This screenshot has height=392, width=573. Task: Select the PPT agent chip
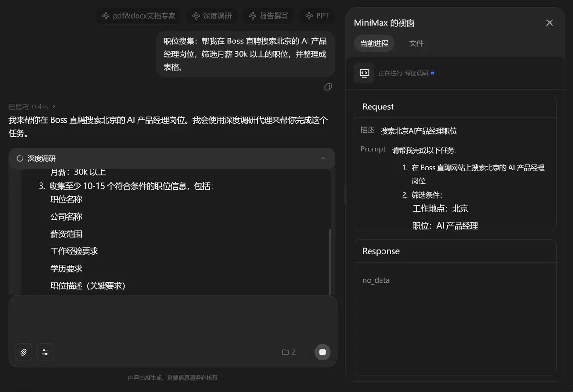317,16
